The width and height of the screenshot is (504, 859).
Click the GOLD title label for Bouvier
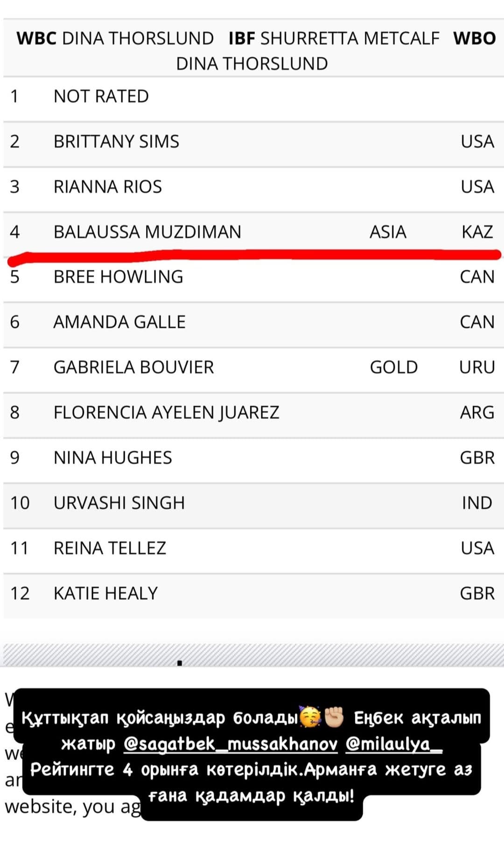(x=394, y=367)
